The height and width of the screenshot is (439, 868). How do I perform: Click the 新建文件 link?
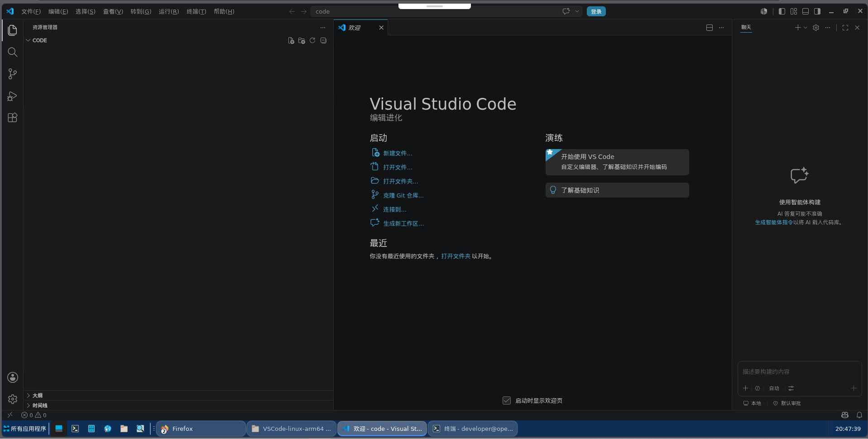(x=398, y=154)
